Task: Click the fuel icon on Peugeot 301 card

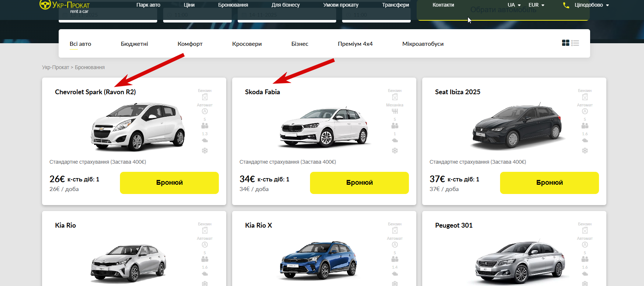Action: 585,230
